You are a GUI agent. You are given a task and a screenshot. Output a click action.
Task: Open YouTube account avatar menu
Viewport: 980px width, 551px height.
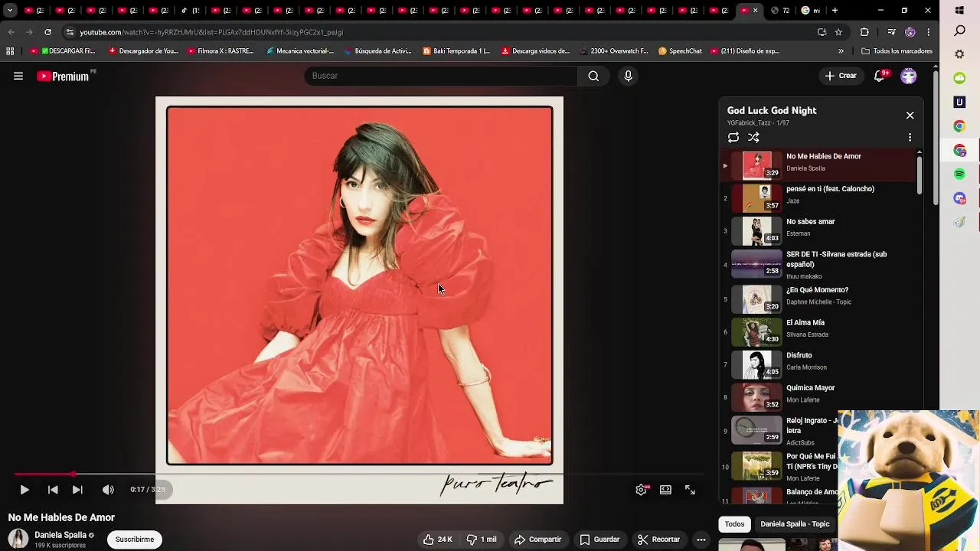tap(909, 76)
